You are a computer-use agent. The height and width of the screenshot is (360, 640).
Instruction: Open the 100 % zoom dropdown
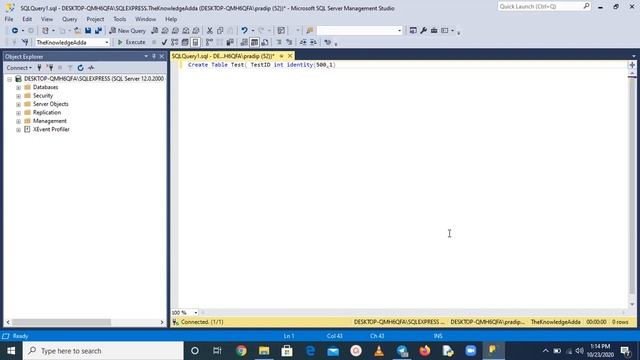point(196,313)
